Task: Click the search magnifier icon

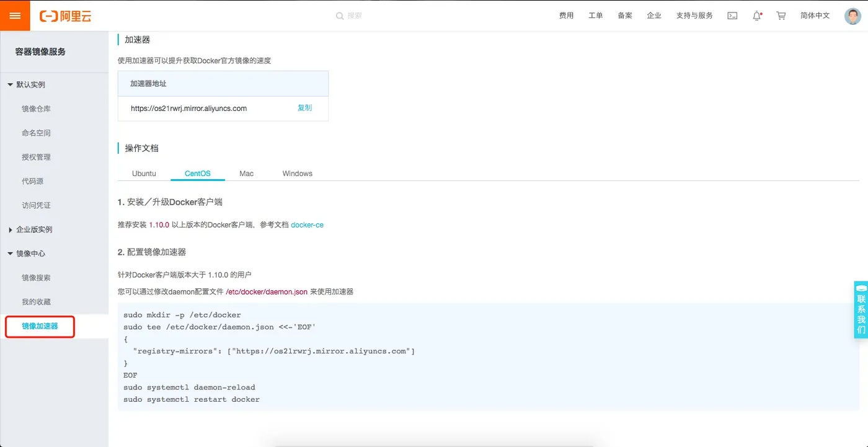Action: [340, 16]
